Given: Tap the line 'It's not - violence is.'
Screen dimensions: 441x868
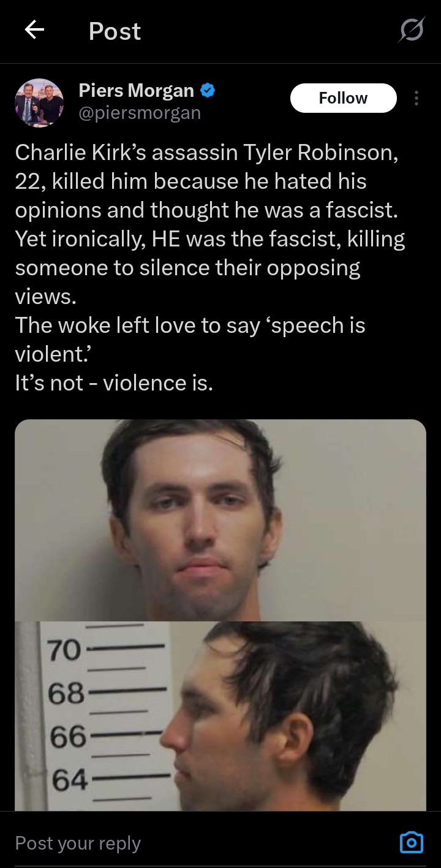Looking at the screenshot, I should (114, 383).
